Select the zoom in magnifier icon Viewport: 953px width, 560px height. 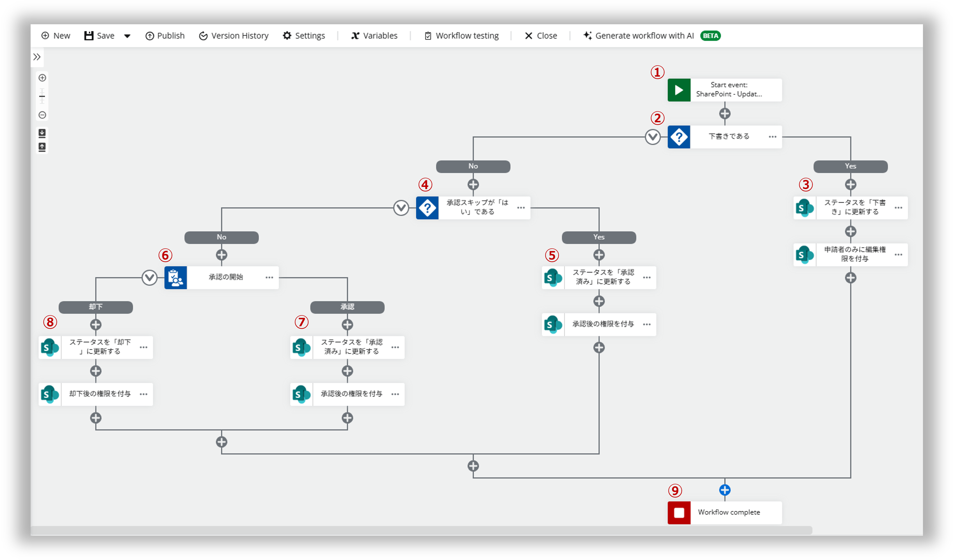[x=42, y=78]
